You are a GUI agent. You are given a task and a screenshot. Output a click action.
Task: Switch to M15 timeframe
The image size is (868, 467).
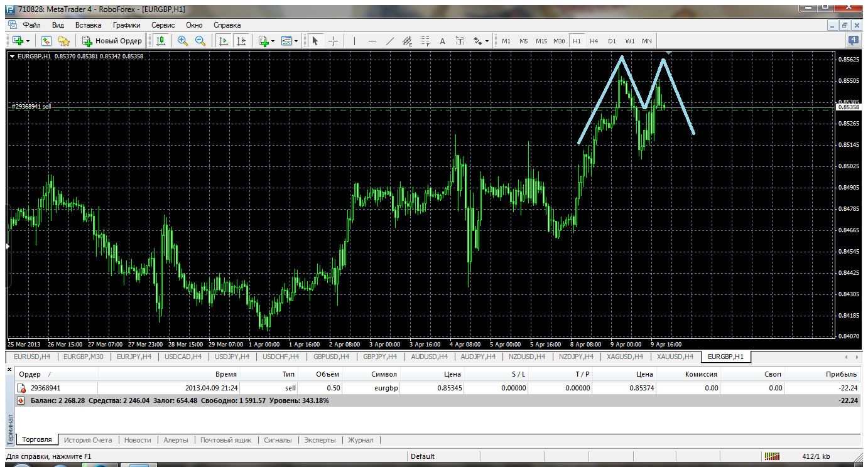(x=541, y=41)
